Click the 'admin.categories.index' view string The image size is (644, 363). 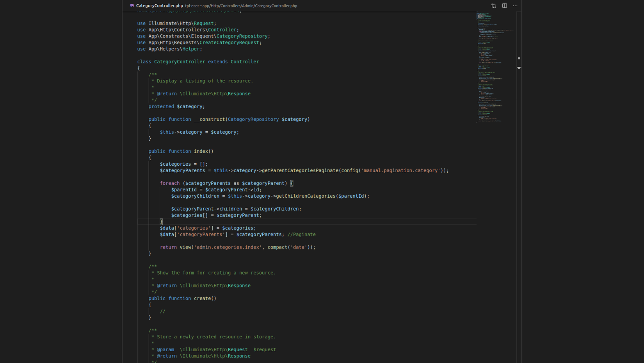coord(228,247)
